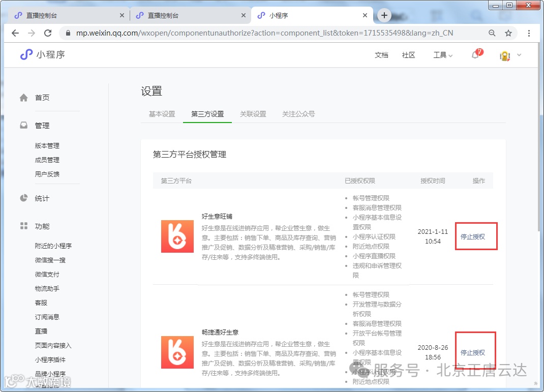Open 客服 in sidebar
The width and height of the screenshot is (544, 392).
[41, 303]
